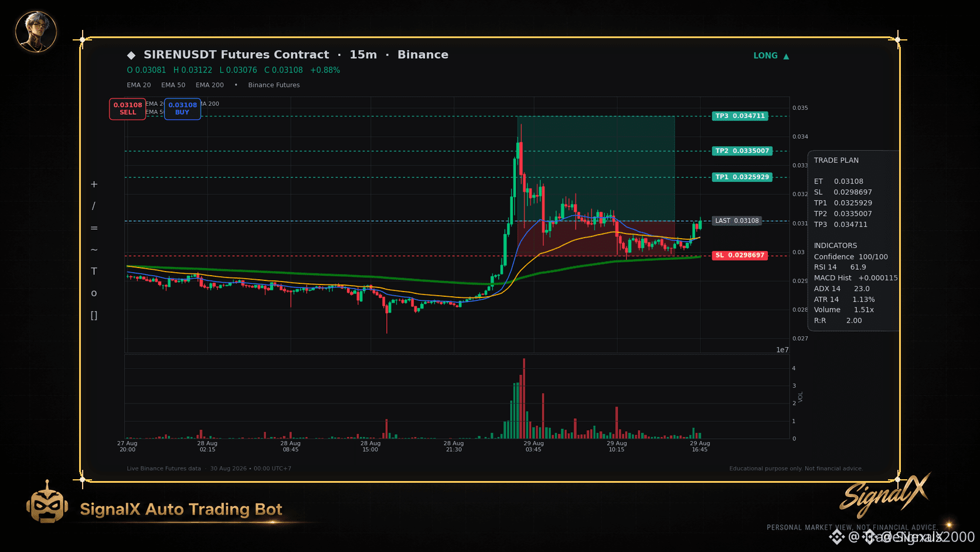Click the TP3 0.034711 price tag
The width and height of the screenshot is (980, 552).
pyautogui.click(x=740, y=116)
